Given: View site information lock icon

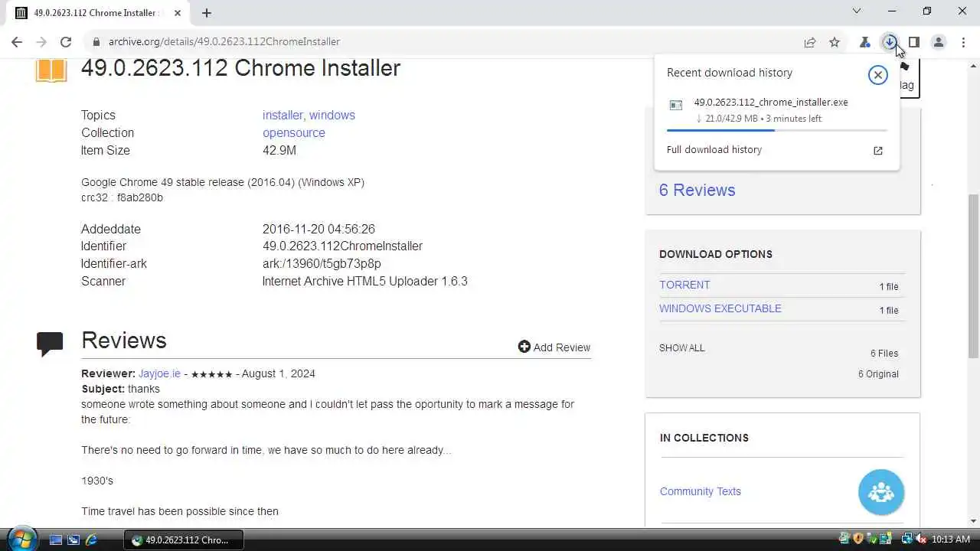Looking at the screenshot, I should [x=96, y=42].
